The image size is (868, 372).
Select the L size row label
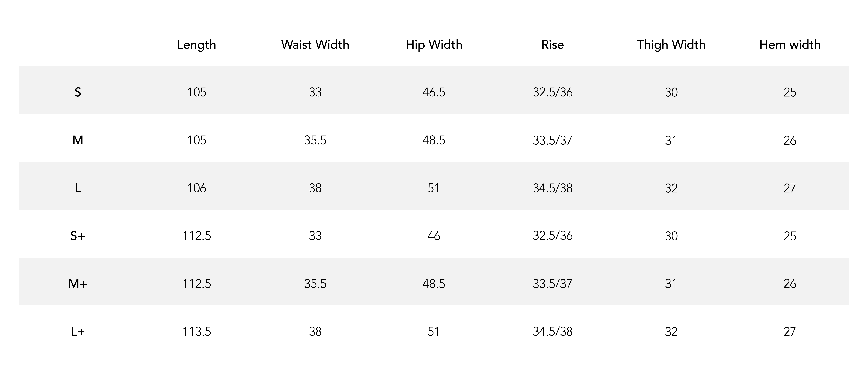pyautogui.click(x=78, y=188)
